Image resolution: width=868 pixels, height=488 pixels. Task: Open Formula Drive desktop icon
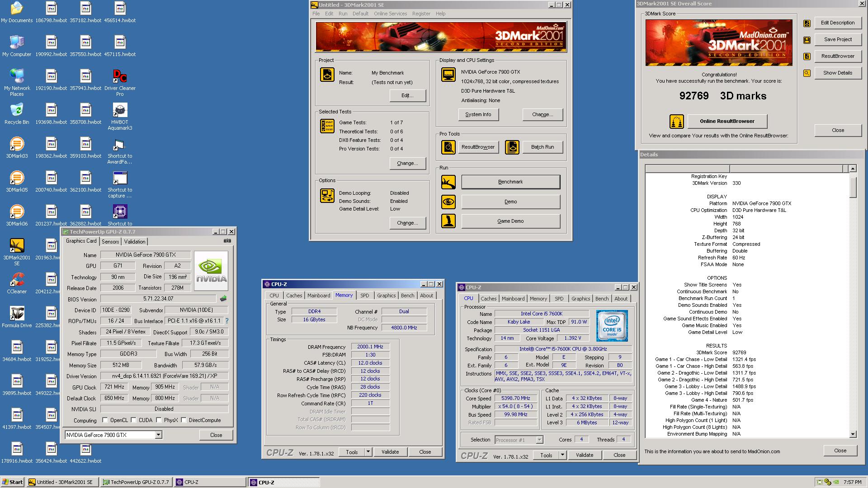coord(17,317)
